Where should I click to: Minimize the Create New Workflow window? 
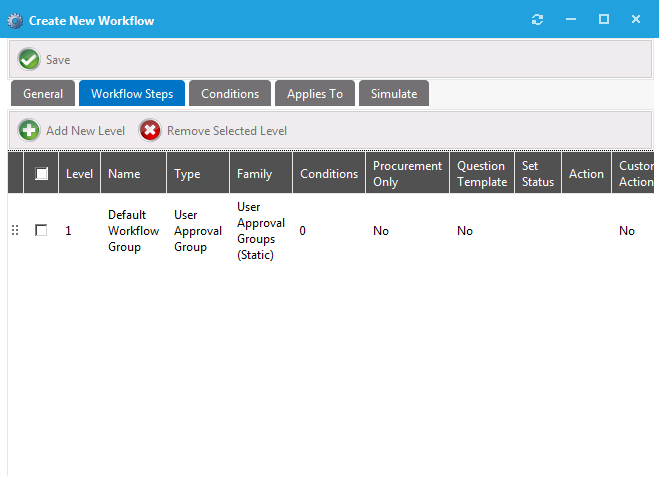(x=570, y=20)
